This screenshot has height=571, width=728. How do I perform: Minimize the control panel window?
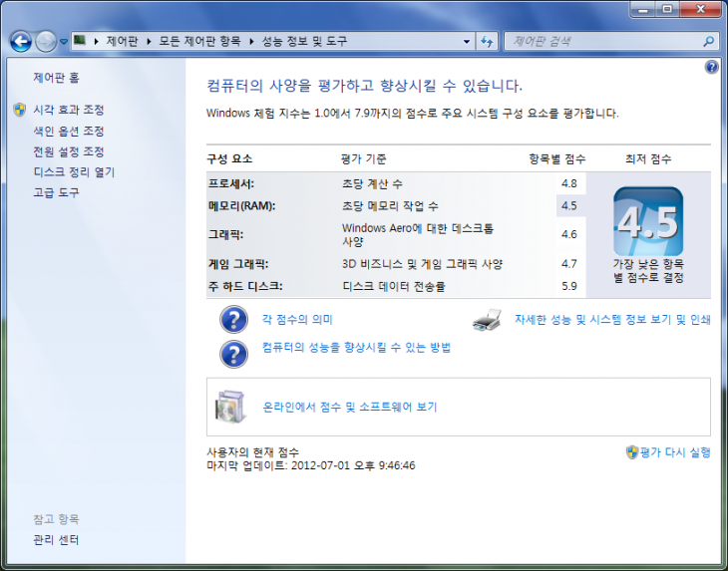(643, 9)
